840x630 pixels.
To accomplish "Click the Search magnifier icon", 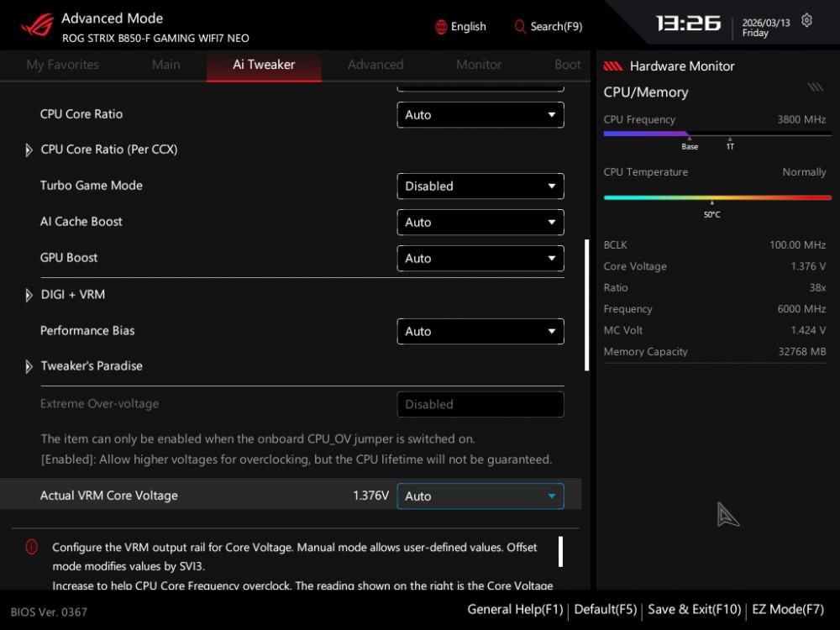I will pyautogui.click(x=520, y=27).
